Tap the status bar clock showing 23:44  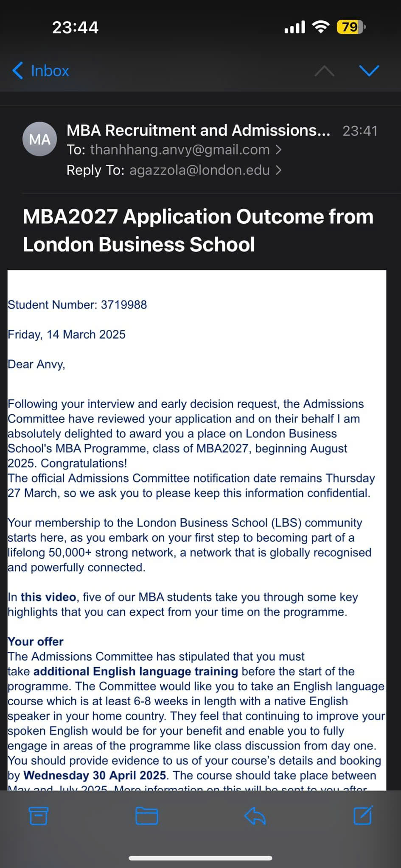tap(75, 28)
